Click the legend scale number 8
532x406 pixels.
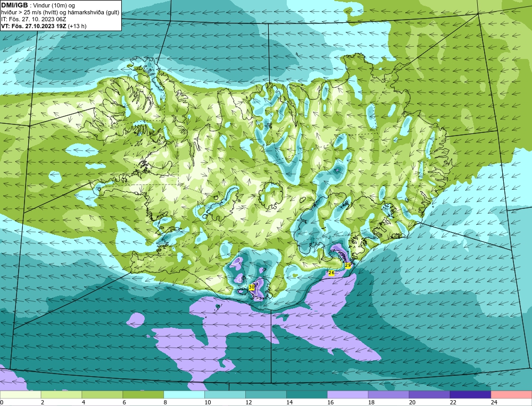165,402
